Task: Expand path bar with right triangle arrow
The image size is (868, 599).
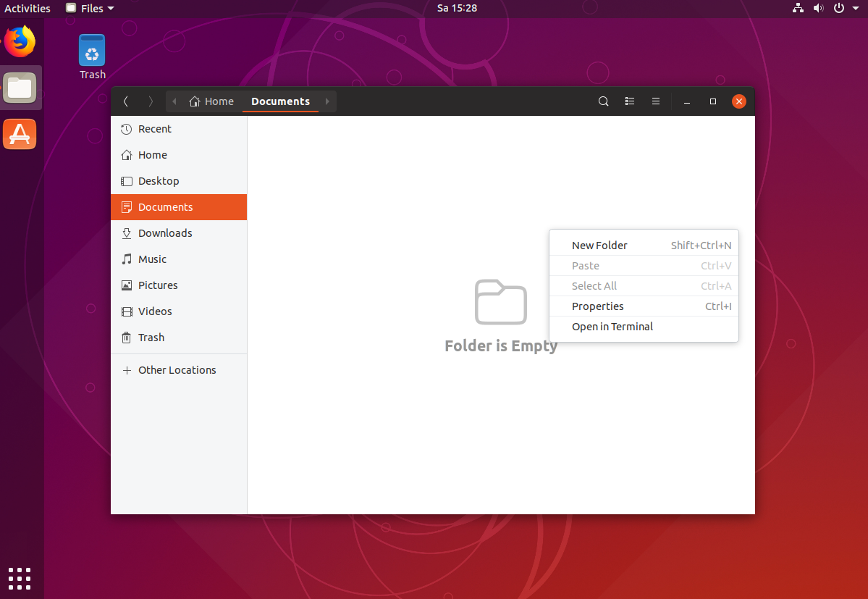Action: pyautogui.click(x=327, y=101)
